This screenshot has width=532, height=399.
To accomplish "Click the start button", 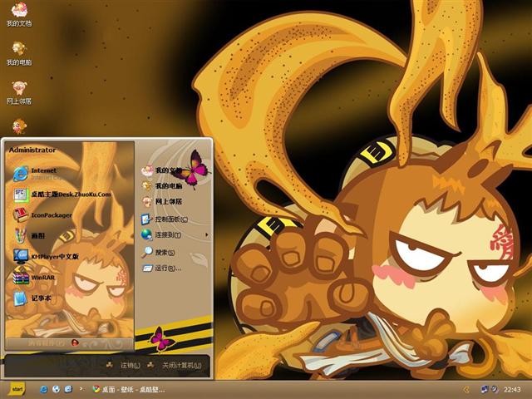I will [17, 389].
